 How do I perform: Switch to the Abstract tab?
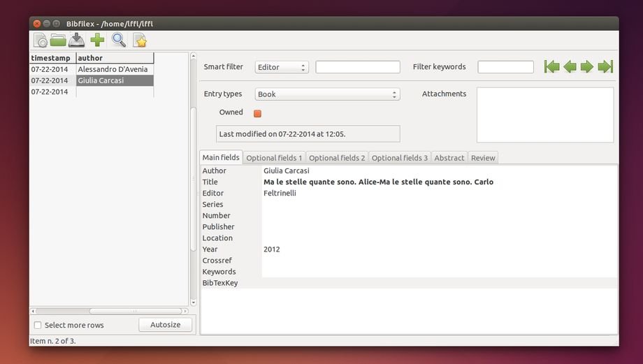click(449, 158)
